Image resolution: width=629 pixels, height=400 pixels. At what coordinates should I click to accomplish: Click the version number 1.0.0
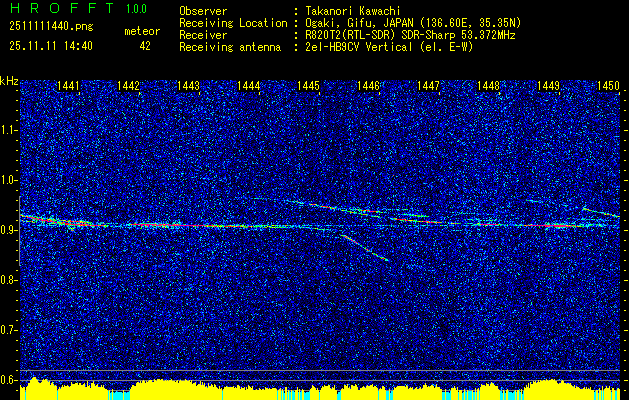136,9
